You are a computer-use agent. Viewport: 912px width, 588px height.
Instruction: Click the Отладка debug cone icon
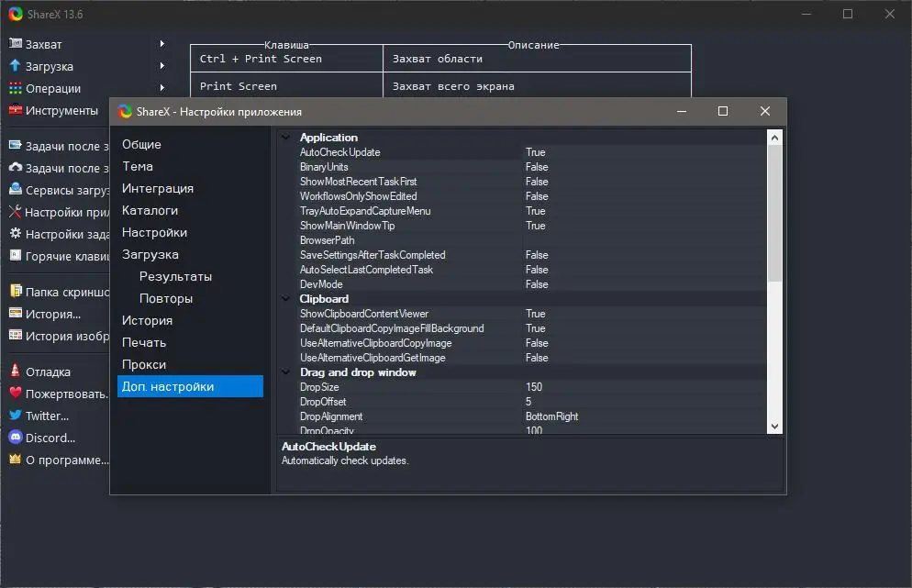(15, 372)
